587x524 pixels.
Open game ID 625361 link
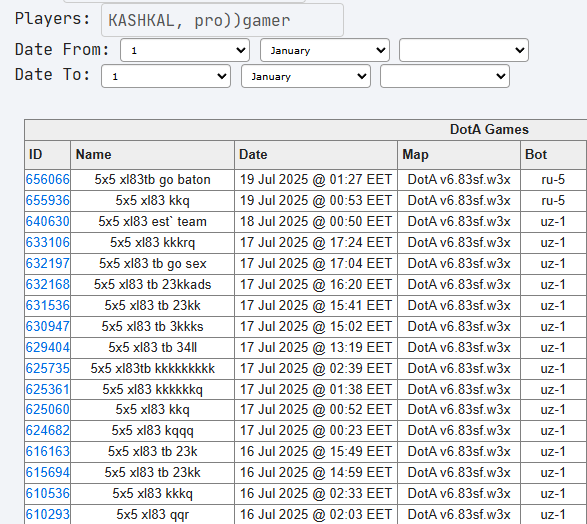[48, 390]
